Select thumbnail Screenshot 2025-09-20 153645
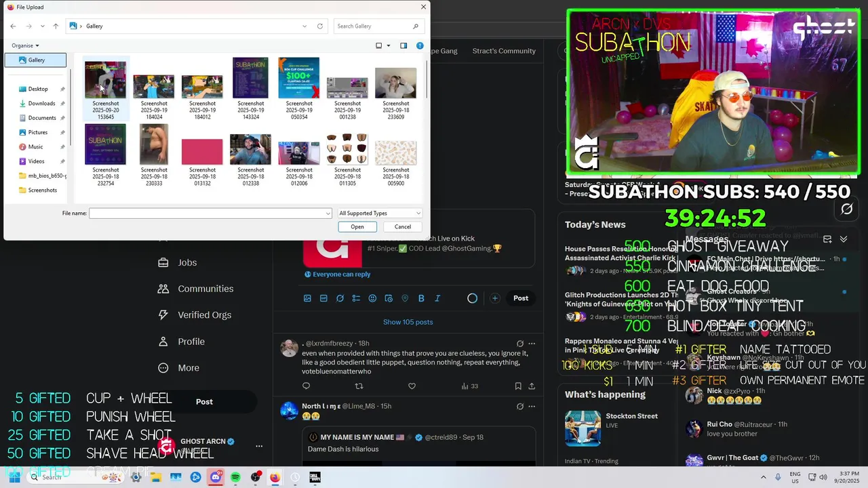The height and width of the screenshot is (488, 868). pos(105,89)
